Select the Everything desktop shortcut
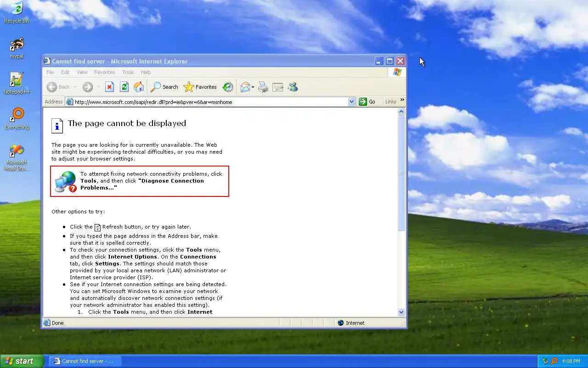Image resolution: width=588 pixels, height=368 pixels. tap(17, 119)
